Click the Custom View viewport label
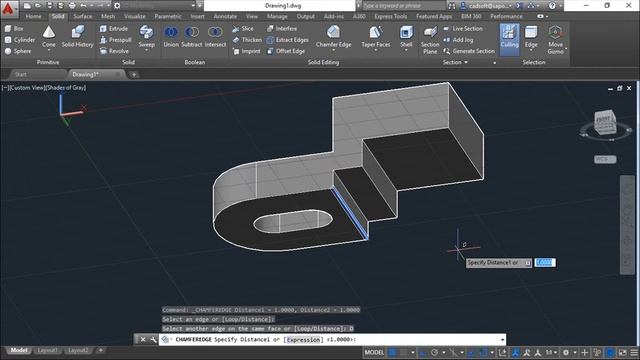640x360 pixels. click(x=26, y=88)
